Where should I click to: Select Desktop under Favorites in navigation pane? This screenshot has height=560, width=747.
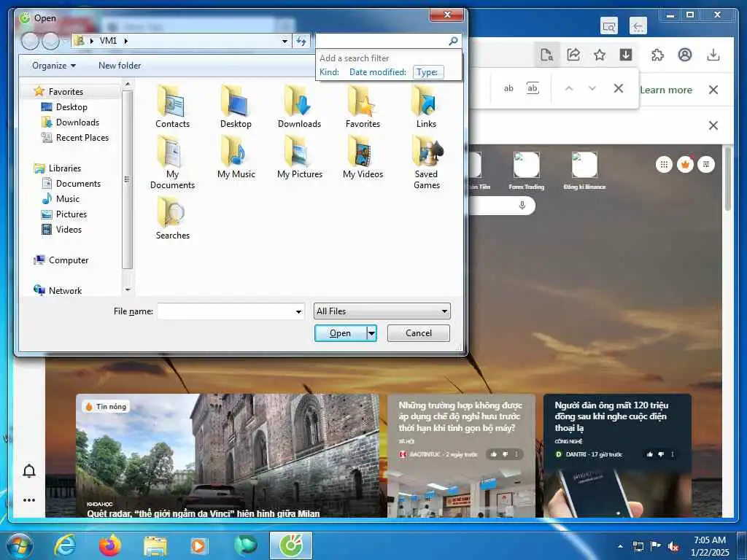(x=71, y=107)
